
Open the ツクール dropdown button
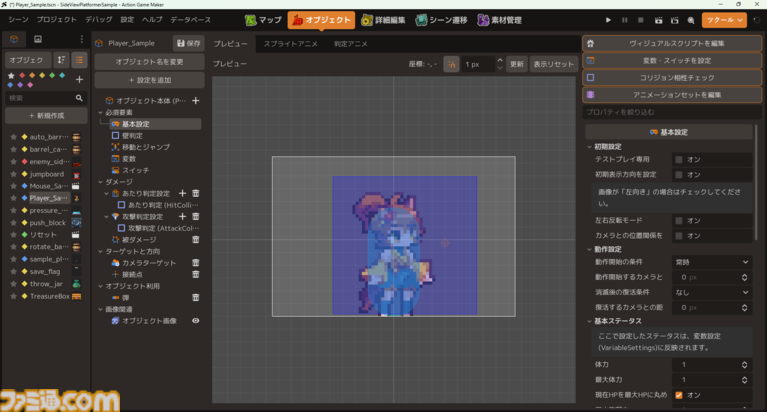coord(724,20)
